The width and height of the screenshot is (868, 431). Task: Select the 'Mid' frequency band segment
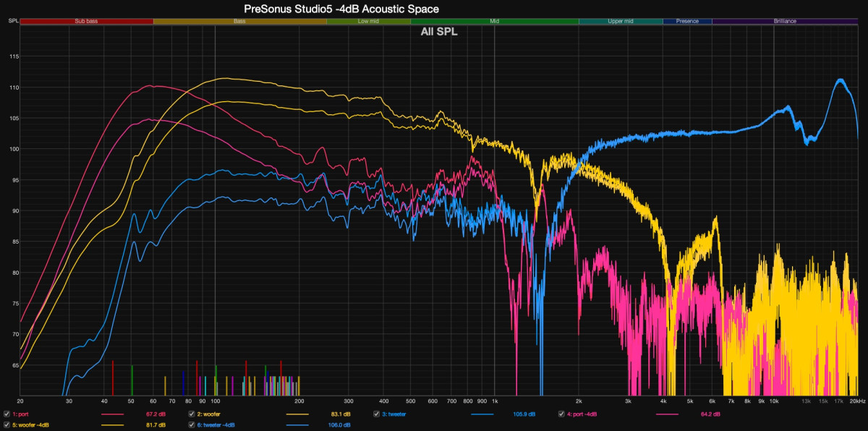point(495,22)
